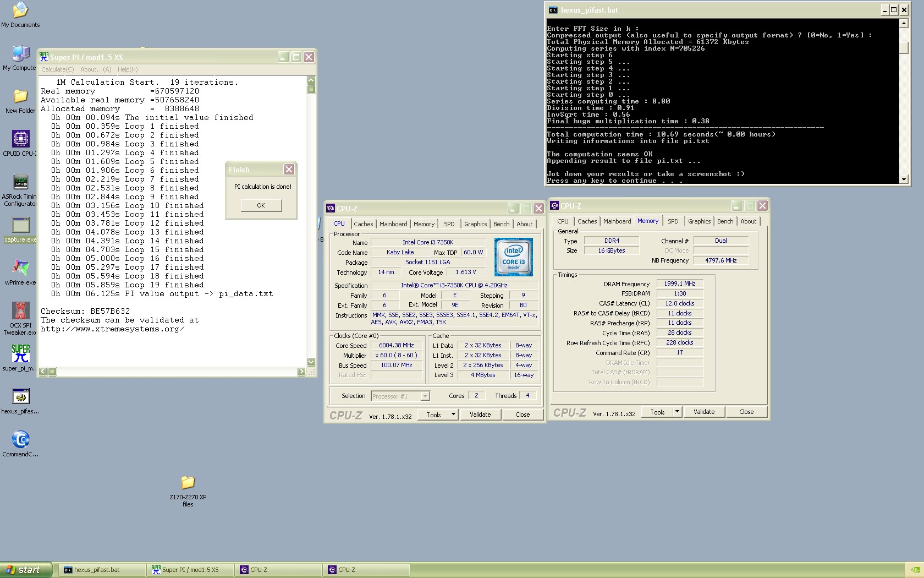
Task: Open Graphics tab in right CPU-Z
Action: pyautogui.click(x=699, y=221)
